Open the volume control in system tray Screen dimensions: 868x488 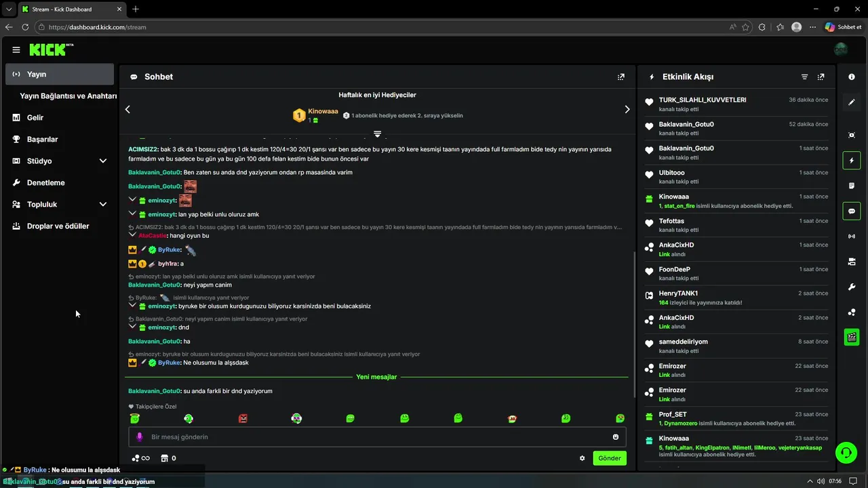click(821, 481)
